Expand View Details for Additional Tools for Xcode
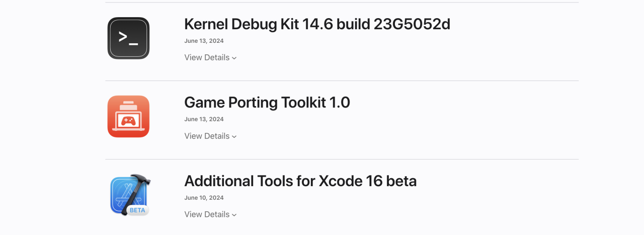This screenshot has height=235, width=644. click(x=207, y=214)
